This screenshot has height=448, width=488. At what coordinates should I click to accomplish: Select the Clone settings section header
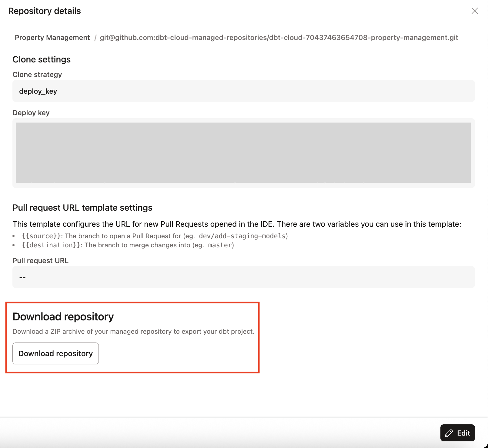coord(42,59)
